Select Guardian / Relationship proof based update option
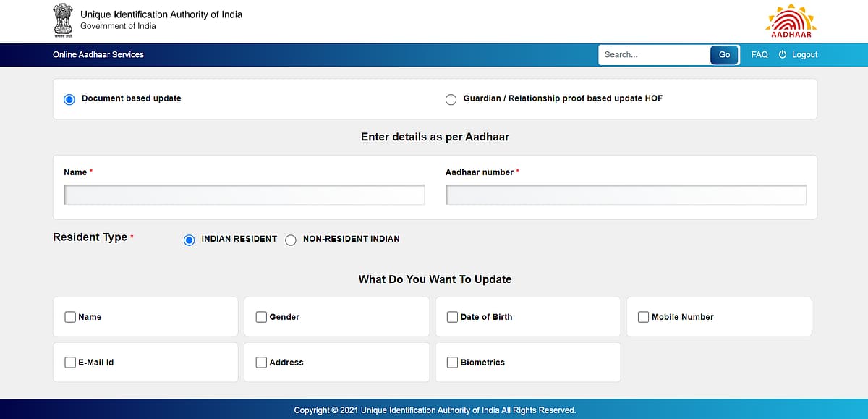Image resolution: width=868 pixels, height=419 pixels. click(x=451, y=99)
